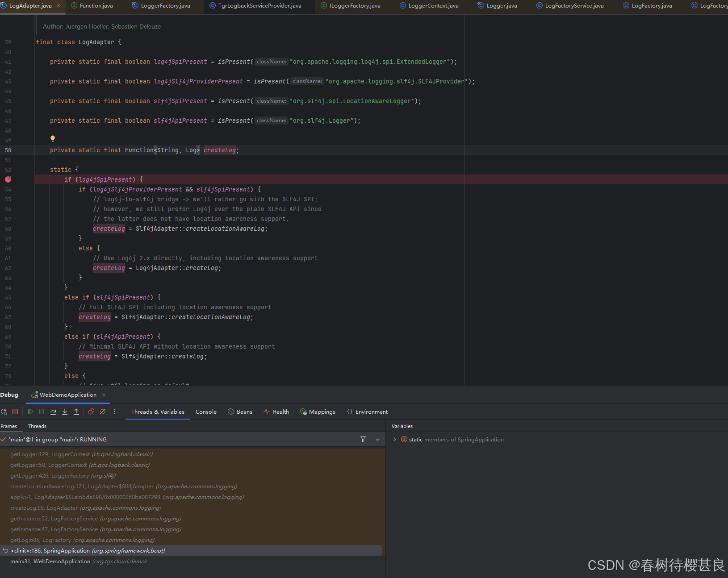Stop the debug session with red square
The width and height of the screenshot is (728, 578).
(x=15, y=412)
